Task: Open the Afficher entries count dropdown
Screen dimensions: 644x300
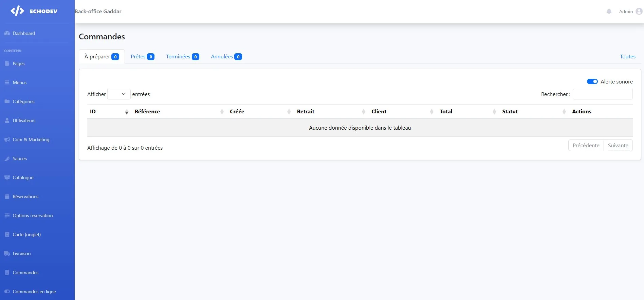Action: coord(119,94)
